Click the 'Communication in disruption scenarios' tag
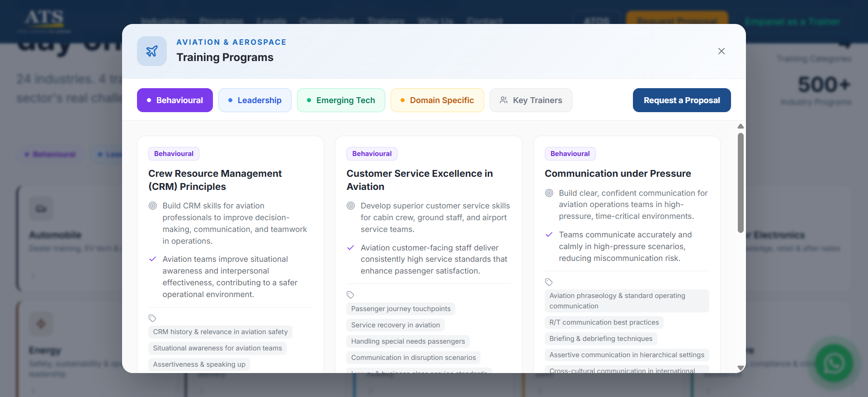The width and height of the screenshot is (868, 397). coord(414,358)
